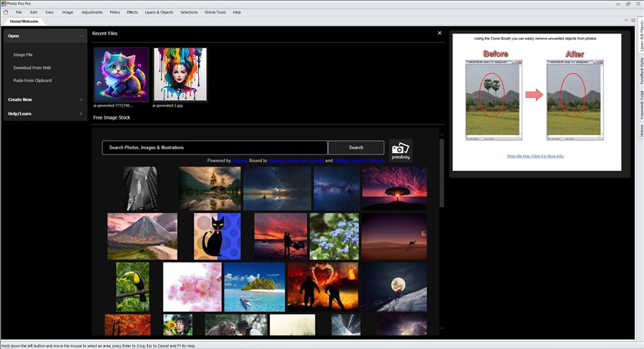Collapse the Open section in the sidebar
644x349 pixels.
[81, 36]
